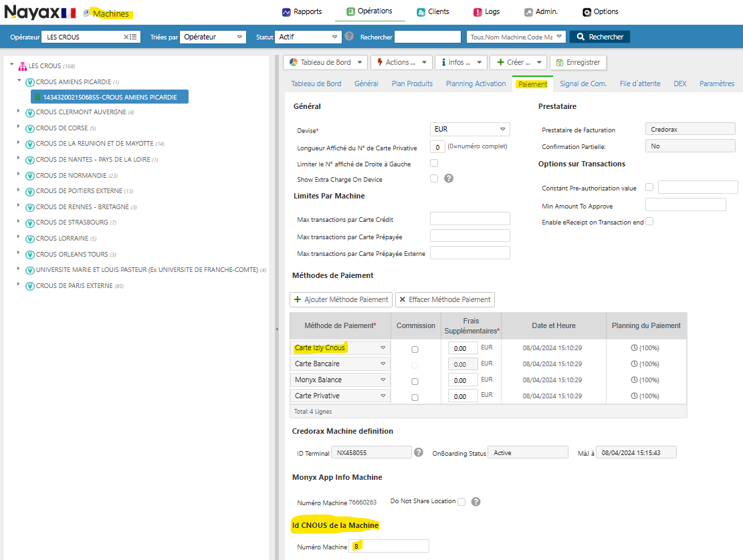Open the Devise EUR dropdown
Screen dimensions: 743x560
tap(469, 130)
